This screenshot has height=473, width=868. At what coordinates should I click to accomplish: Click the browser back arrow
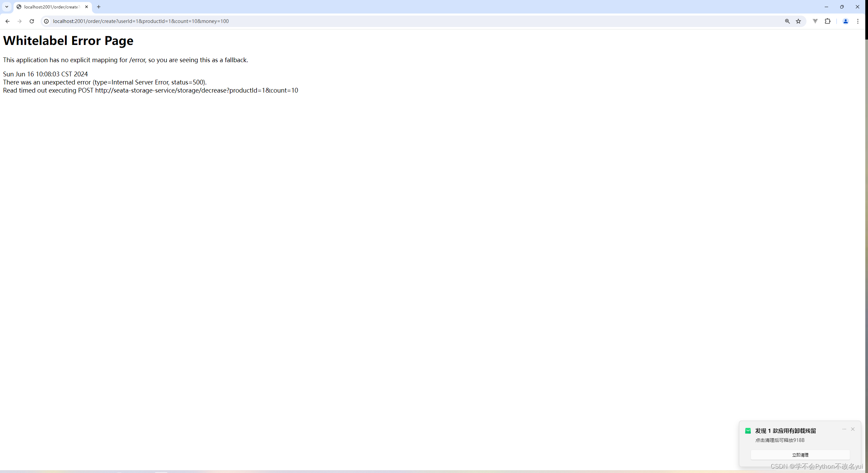[x=7, y=21]
